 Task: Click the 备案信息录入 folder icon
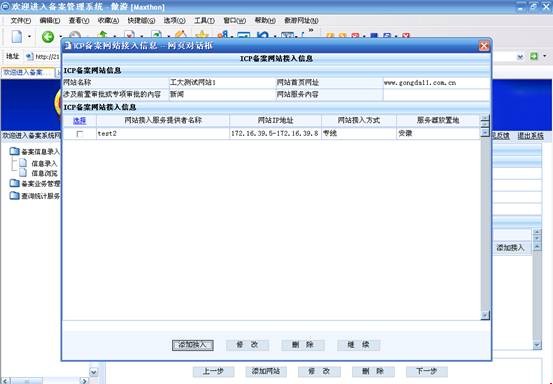[14, 152]
